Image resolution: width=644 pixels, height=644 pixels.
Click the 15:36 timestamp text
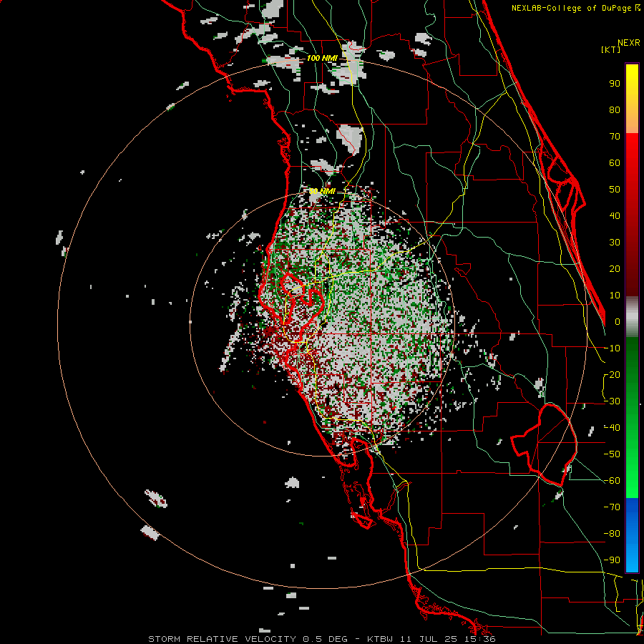(x=482, y=639)
